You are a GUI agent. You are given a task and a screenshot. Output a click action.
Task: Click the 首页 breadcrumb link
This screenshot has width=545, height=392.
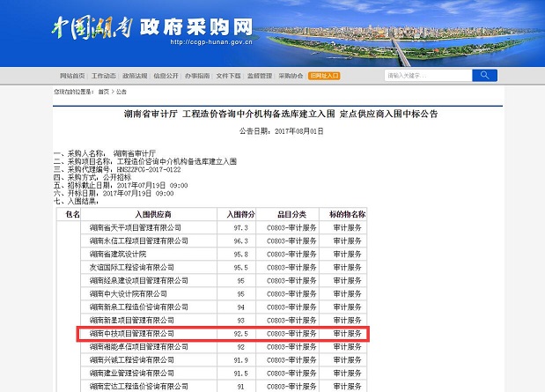[104, 92]
